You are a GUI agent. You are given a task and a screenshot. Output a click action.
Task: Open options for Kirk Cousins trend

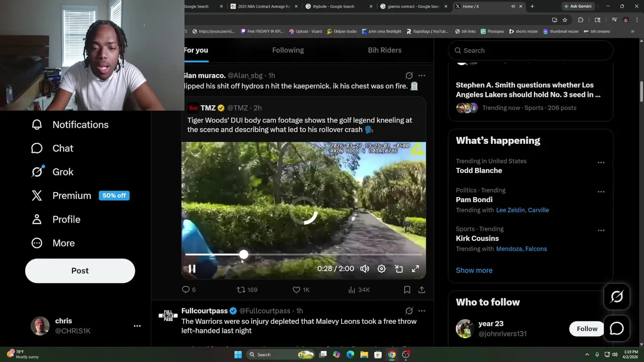click(x=601, y=230)
